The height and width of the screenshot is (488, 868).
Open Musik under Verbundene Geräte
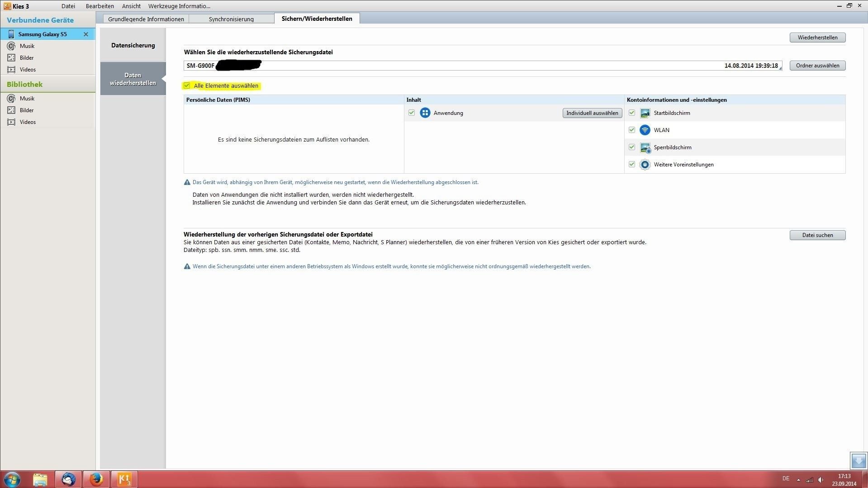click(x=27, y=46)
